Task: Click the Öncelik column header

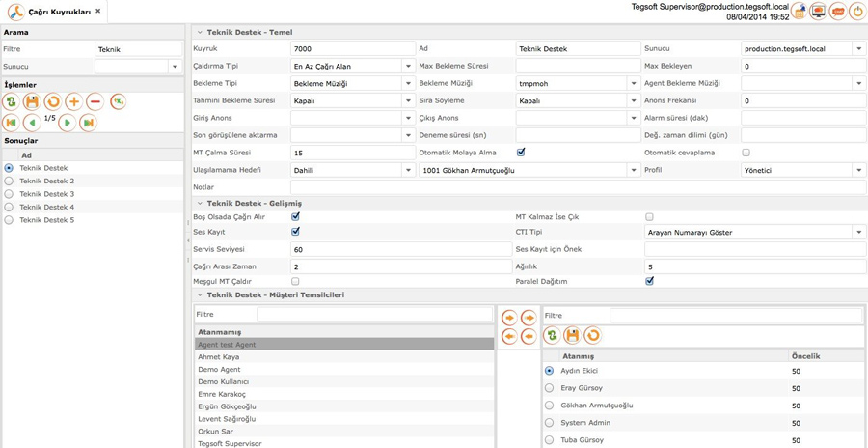Action: point(827,356)
